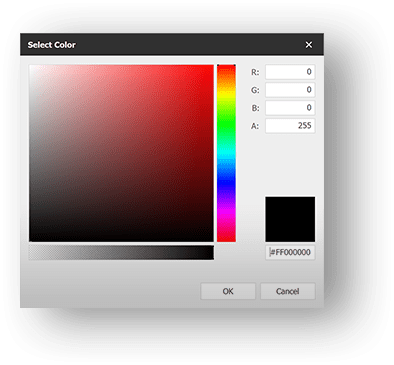Click the black end of alpha slider
Image resolution: width=394 pixels, height=365 pixels.
[211, 253]
